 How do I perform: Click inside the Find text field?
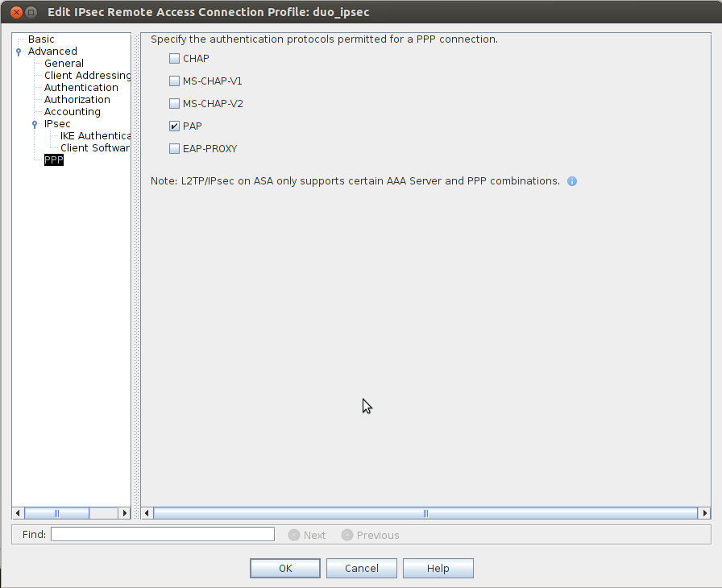[x=161, y=534]
